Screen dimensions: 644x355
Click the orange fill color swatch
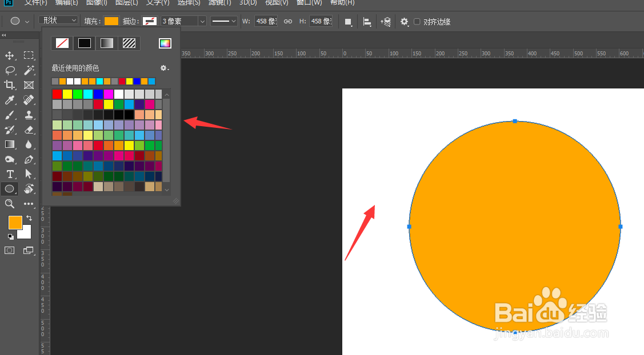[111, 21]
